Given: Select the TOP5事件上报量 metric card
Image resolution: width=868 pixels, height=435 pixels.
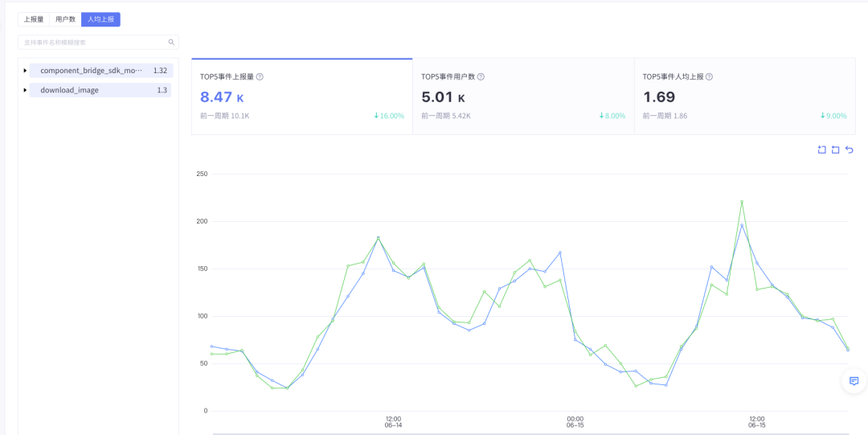Looking at the screenshot, I should (x=301, y=96).
